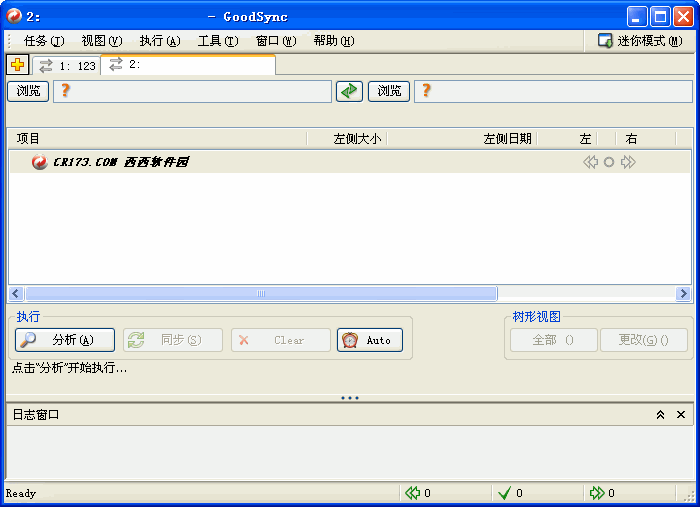Image resolution: width=700 pixels, height=507 pixels.
Task: Click the right-to-left arrow in item row
Action: 590,162
